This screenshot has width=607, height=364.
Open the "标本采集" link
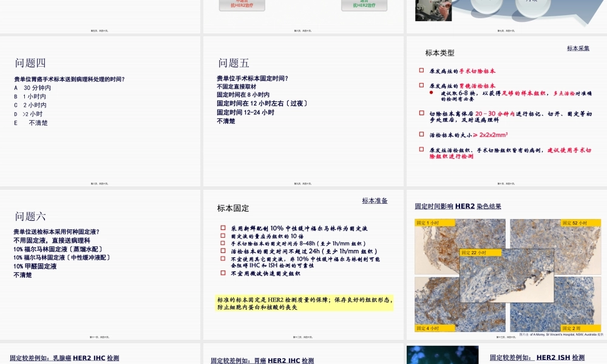[x=577, y=48]
